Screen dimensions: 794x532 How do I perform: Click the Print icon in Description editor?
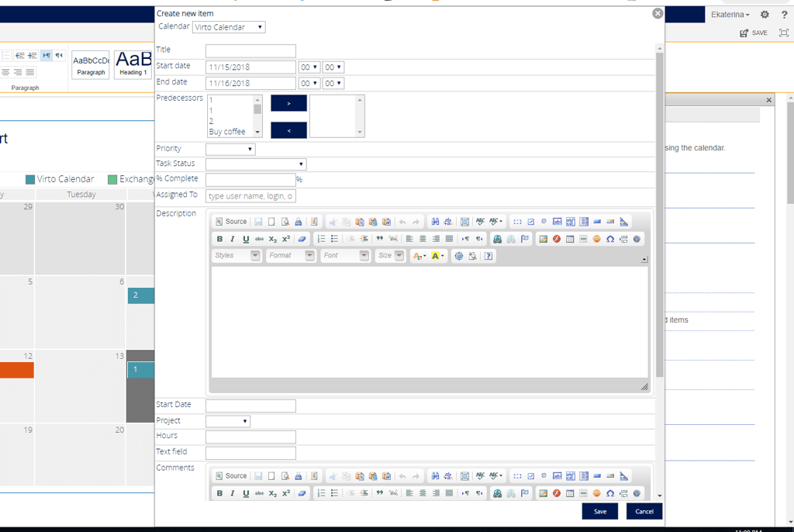tap(299, 222)
